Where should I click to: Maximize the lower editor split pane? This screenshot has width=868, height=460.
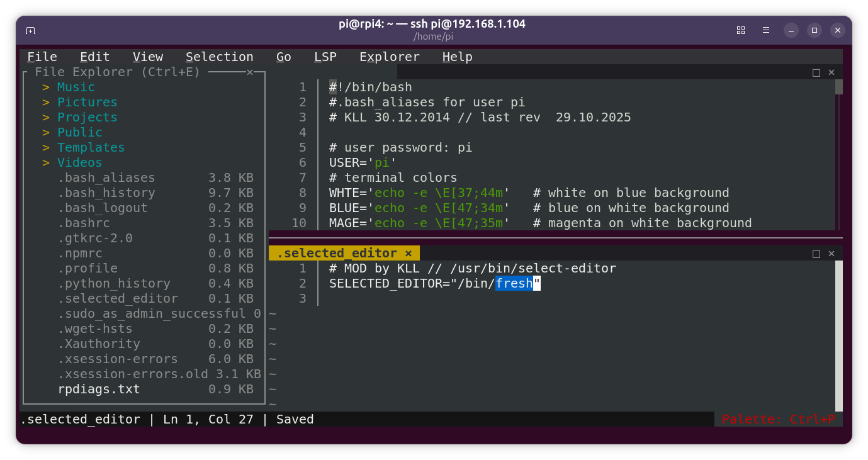(816, 254)
